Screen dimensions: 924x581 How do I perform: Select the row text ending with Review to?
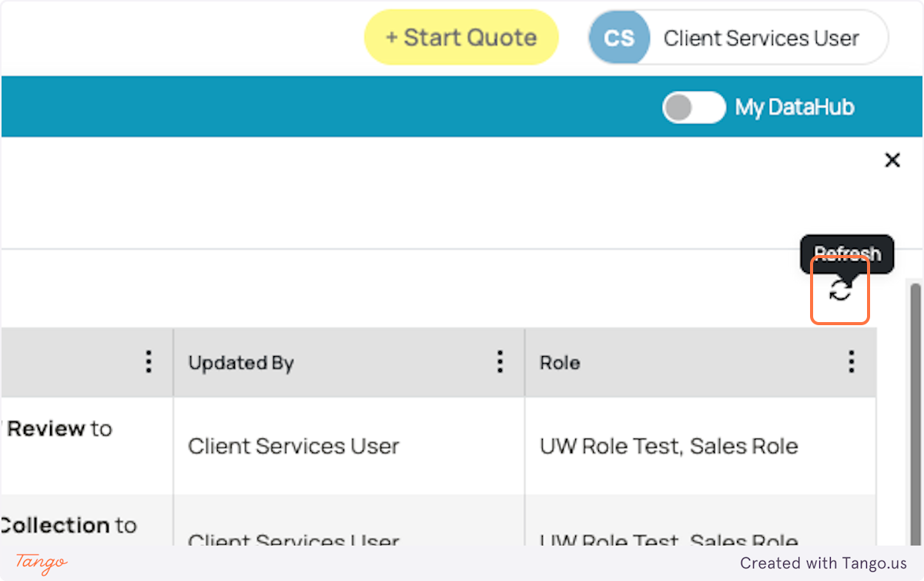[x=59, y=428]
